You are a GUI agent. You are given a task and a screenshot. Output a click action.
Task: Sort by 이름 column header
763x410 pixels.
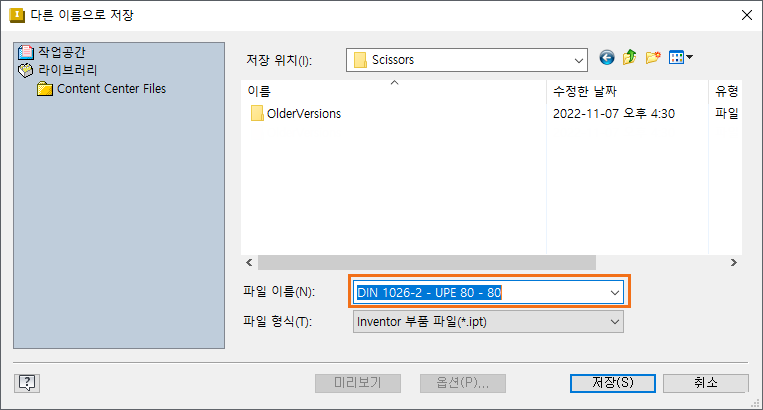coord(394,91)
